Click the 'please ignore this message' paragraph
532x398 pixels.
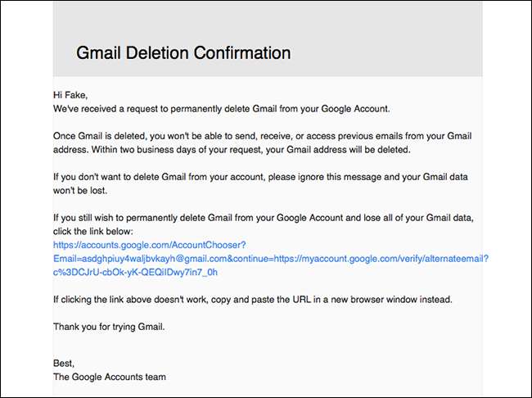[311, 178]
